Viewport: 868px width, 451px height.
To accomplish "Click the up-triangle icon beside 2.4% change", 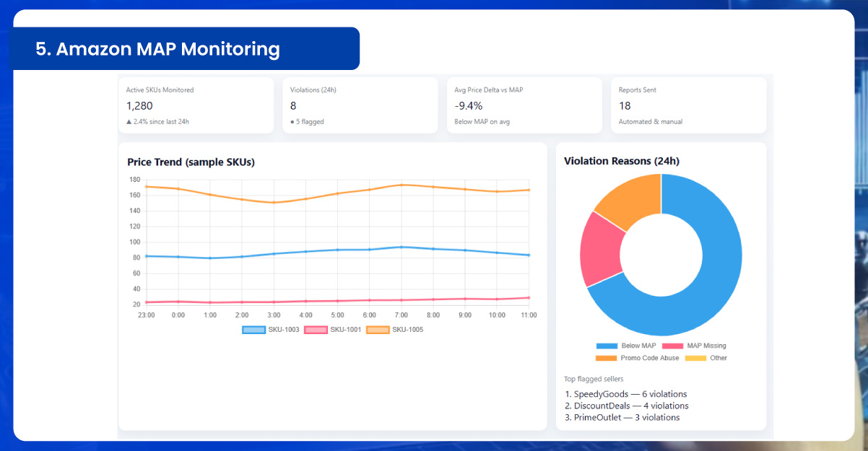I will pyautogui.click(x=129, y=122).
